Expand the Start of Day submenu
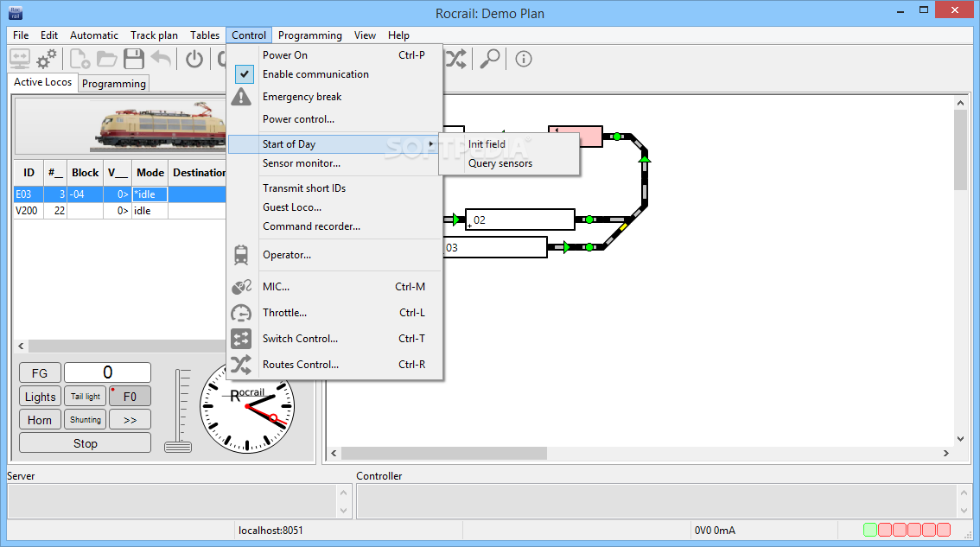The width and height of the screenshot is (980, 547). tap(335, 144)
